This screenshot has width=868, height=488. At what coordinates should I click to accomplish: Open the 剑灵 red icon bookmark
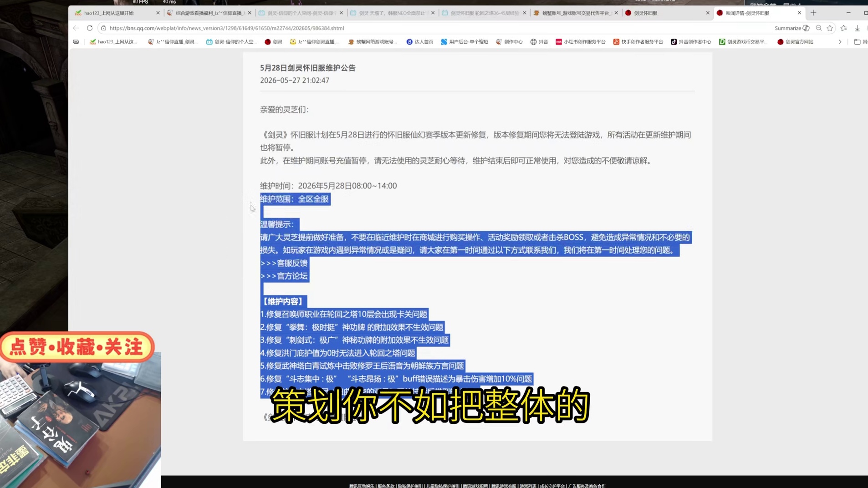tap(273, 42)
